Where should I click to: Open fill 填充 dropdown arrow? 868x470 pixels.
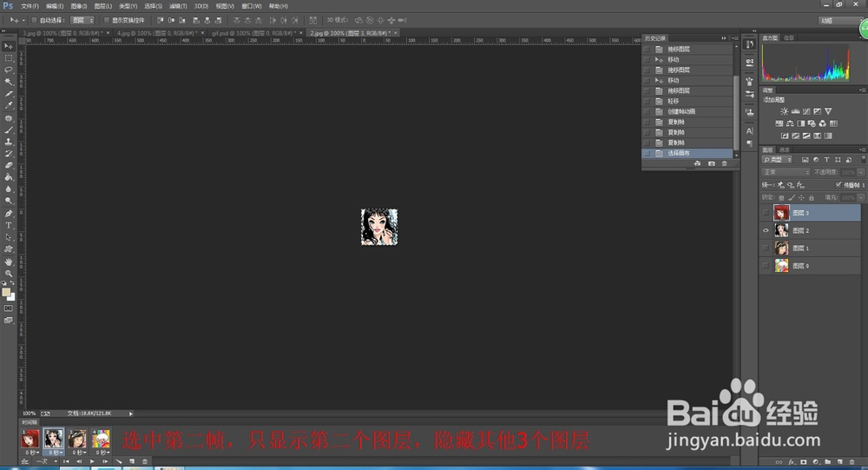861,197
